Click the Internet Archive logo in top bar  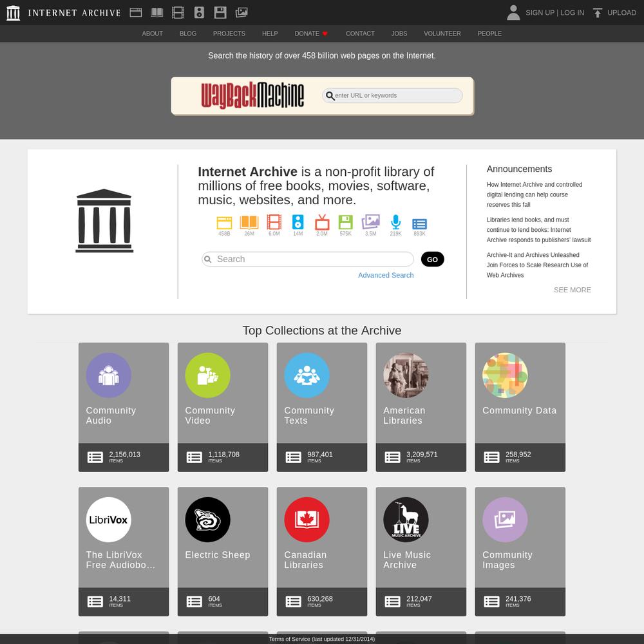(x=13, y=13)
